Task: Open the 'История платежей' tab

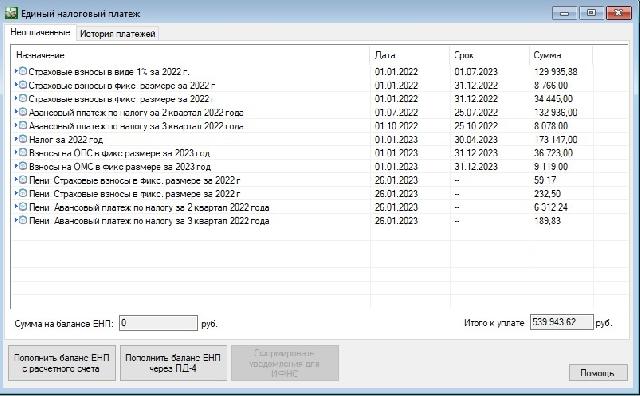Action: tap(118, 34)
